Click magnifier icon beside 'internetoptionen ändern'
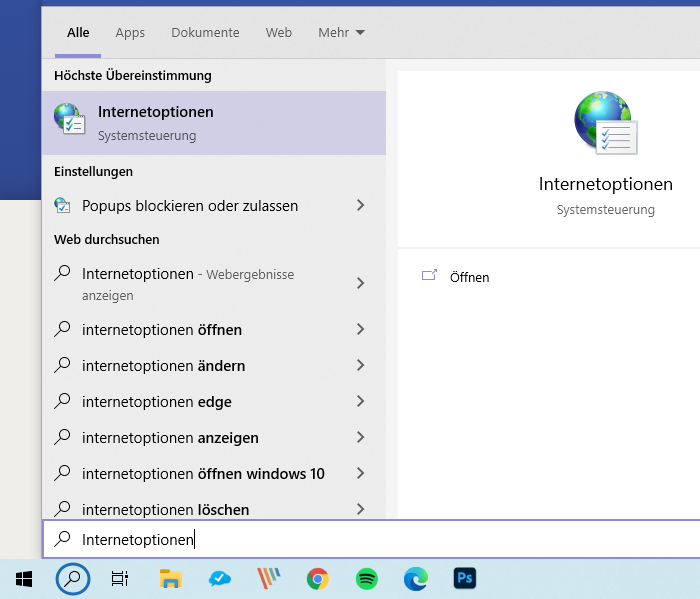700x599 pixels. click(x=62, y=365)
